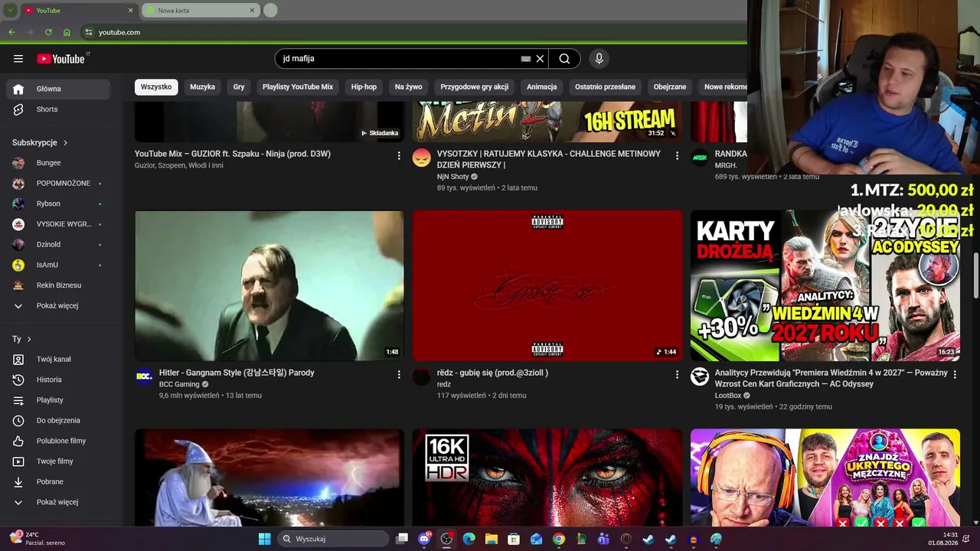
Task: Open Do obejrzenia watch later list
Action: point(58,421)
